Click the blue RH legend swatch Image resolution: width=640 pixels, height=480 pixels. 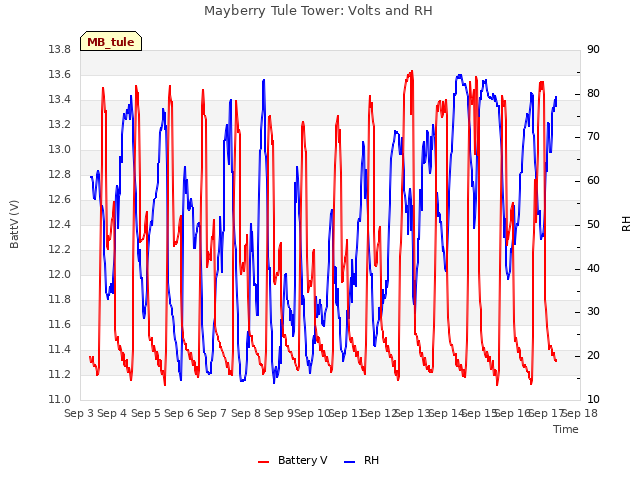[x=350, y=462]
